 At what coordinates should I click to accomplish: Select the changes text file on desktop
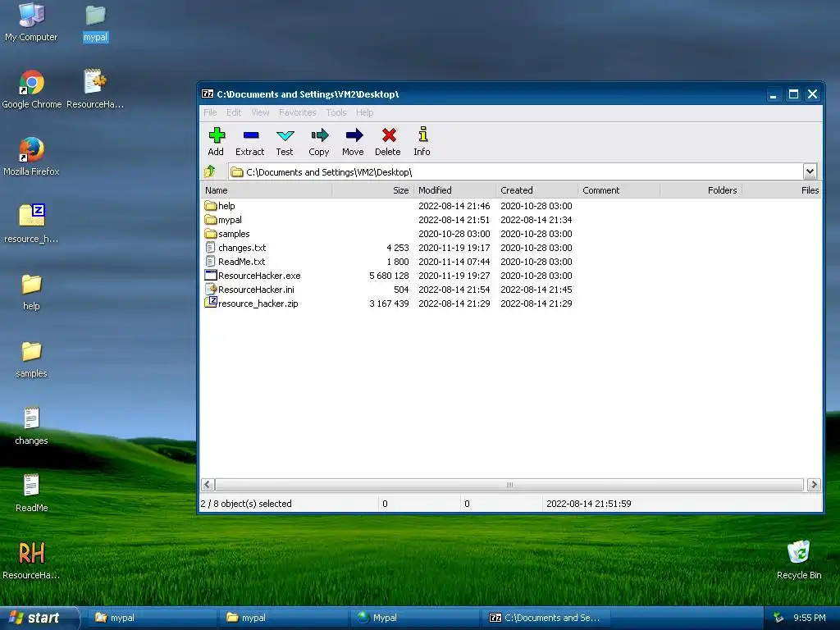click(31, 426)
